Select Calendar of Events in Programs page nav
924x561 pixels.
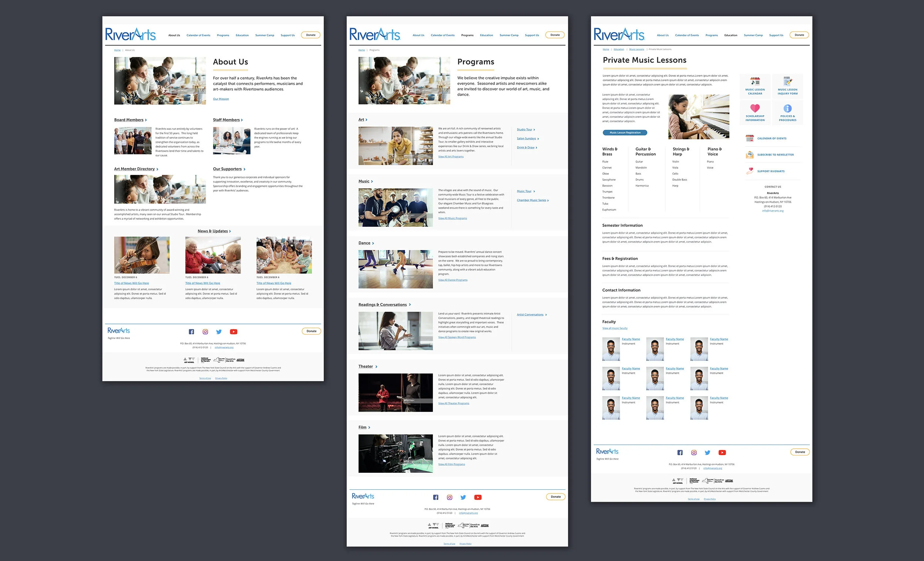click(x=442, y=35)
